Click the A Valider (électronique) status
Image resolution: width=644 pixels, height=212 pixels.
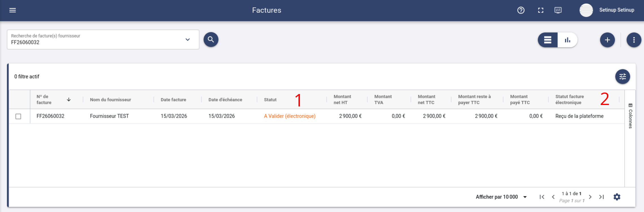click(289, 116)
